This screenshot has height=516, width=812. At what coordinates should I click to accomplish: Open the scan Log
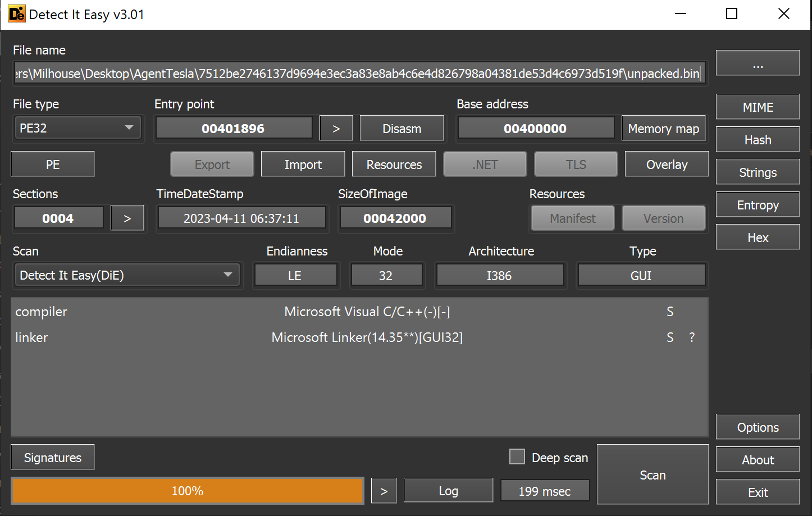pos(448,490)
